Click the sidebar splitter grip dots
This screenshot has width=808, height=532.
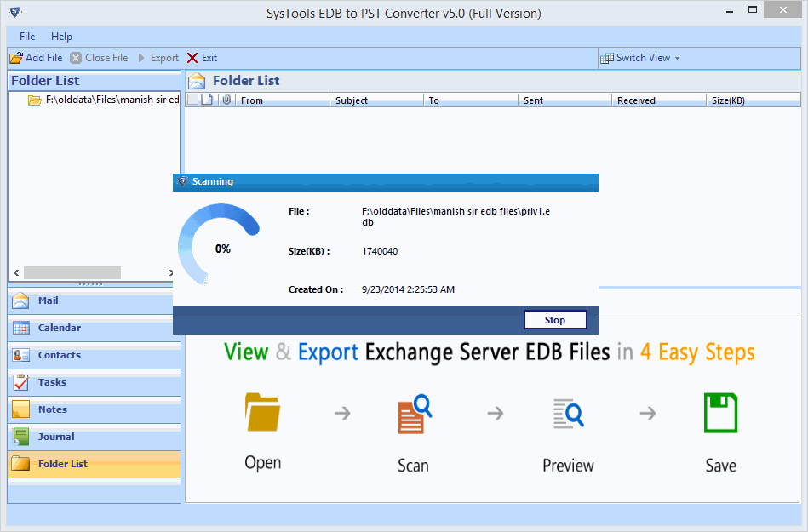tap(91, 284)
